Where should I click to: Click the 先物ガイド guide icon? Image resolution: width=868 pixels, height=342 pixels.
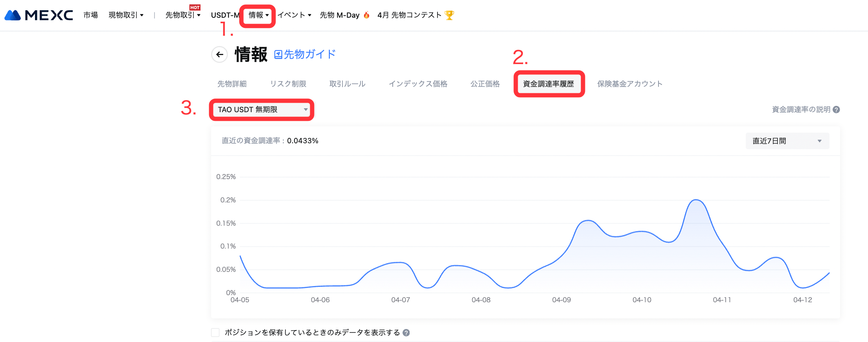pyautogui.click(x=278, y=54)
